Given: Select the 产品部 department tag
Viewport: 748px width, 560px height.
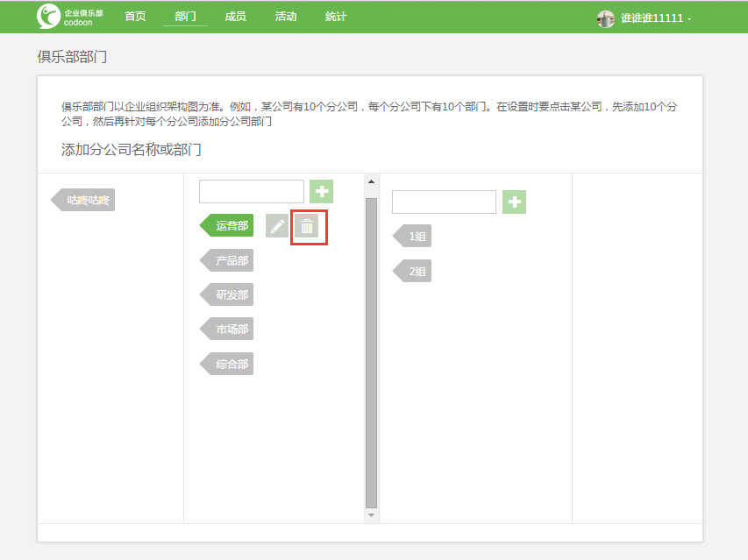Looking at the screenshot, I should tap(226, 260).
